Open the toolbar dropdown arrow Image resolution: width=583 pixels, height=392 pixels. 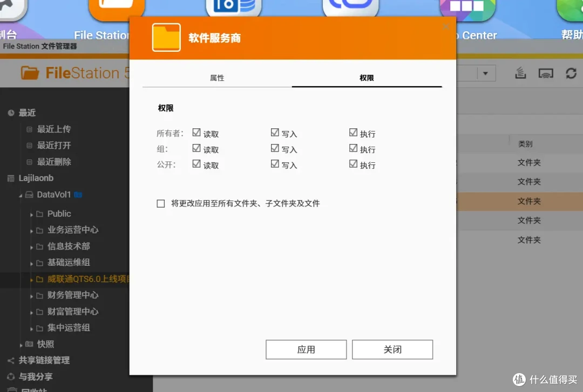(x=485, y=73)
